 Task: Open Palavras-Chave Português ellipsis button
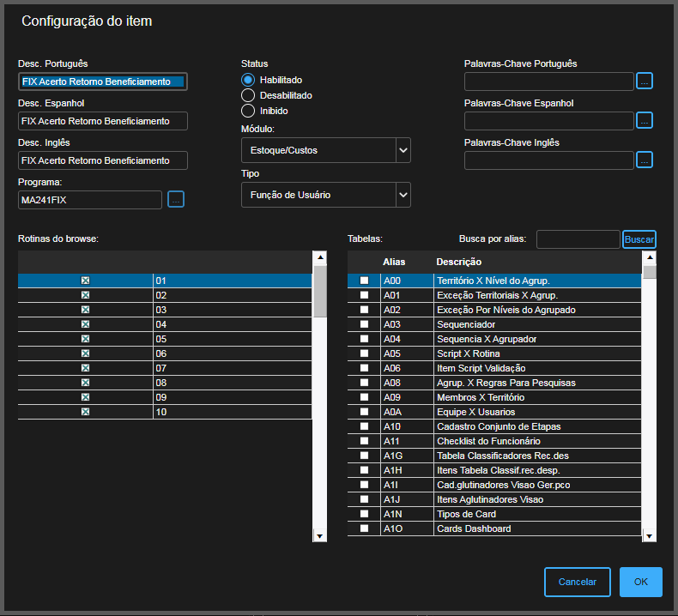click(645, 82)
